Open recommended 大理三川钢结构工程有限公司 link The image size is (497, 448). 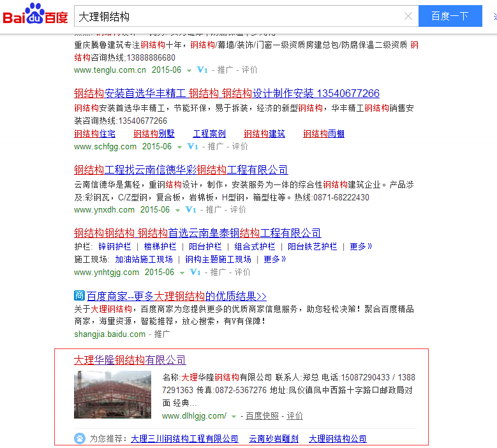tap(184, 438)
